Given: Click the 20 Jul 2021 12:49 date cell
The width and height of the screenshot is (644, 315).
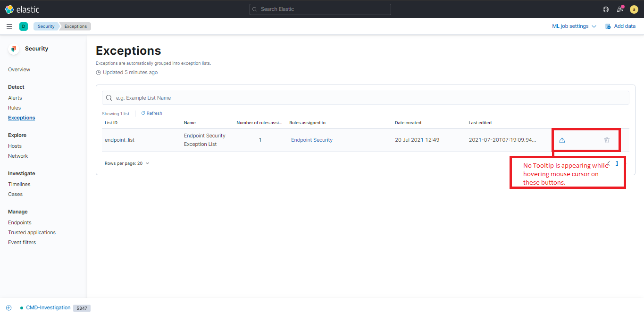Looking at the screenshot, I should pyautogui.click(x=417, y=140).
